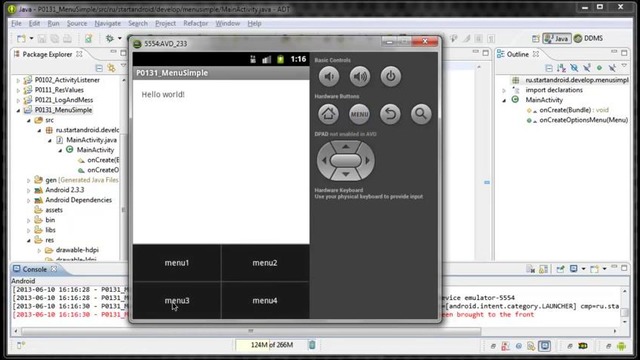Image resolution: width=640 pixels, height=360 pixels.
Task: Click the emulator MENU hardware button
Action: [359, 114]
